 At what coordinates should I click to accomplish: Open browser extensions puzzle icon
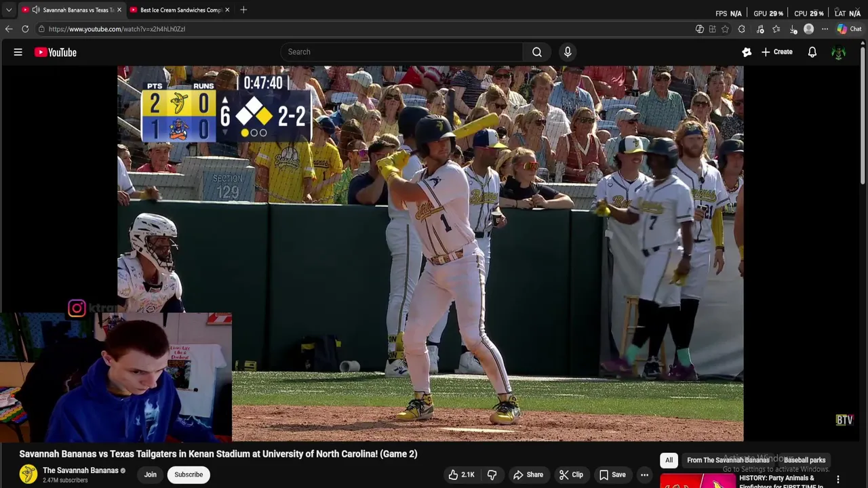[x=741, y=29]
